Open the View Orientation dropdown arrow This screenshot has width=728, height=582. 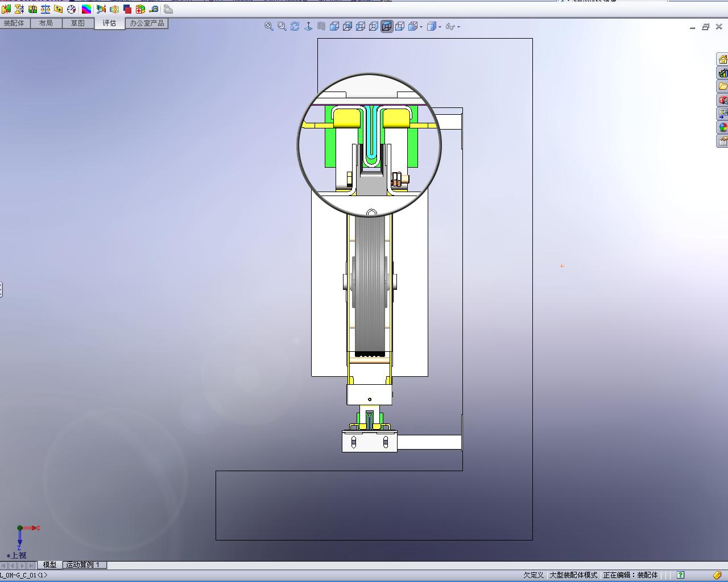click(421, 27)
